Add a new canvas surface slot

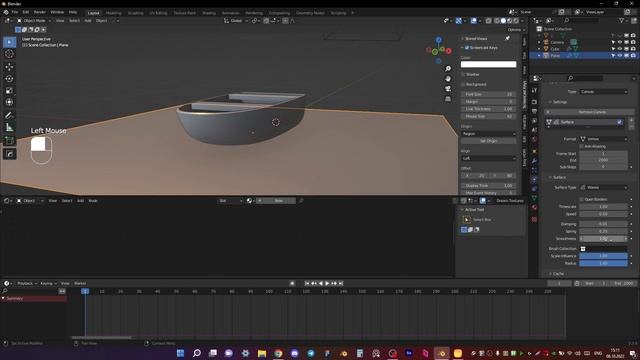[631, 121]
